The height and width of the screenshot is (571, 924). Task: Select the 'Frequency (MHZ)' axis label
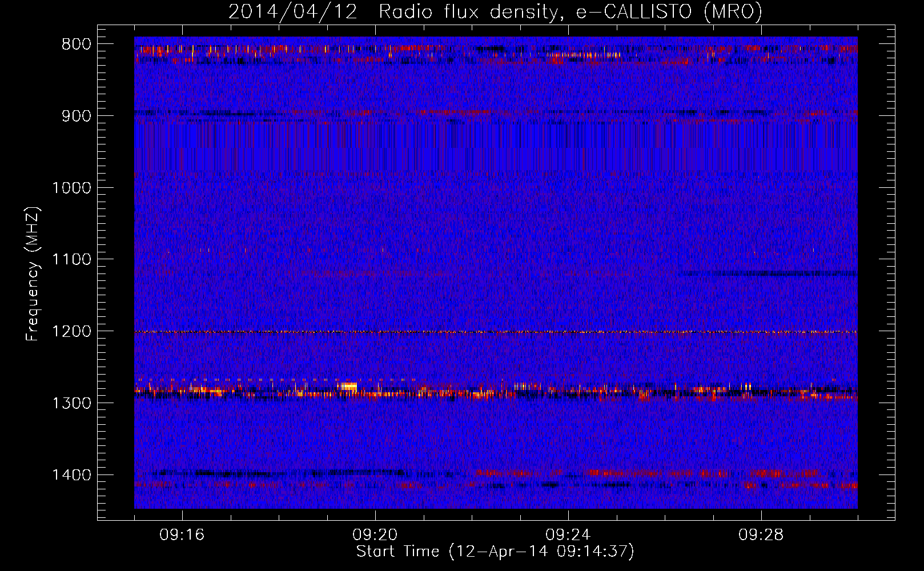(x=33, y=274)
